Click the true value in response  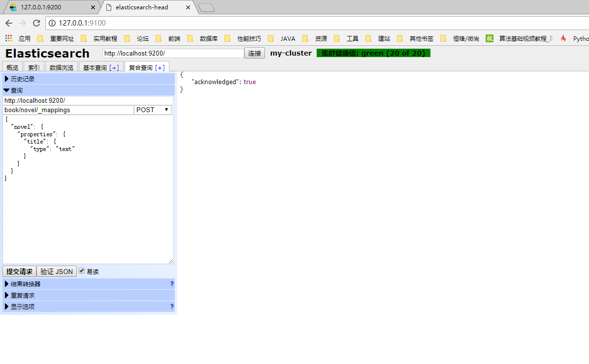pyautogui.click(x=250, y=82)
